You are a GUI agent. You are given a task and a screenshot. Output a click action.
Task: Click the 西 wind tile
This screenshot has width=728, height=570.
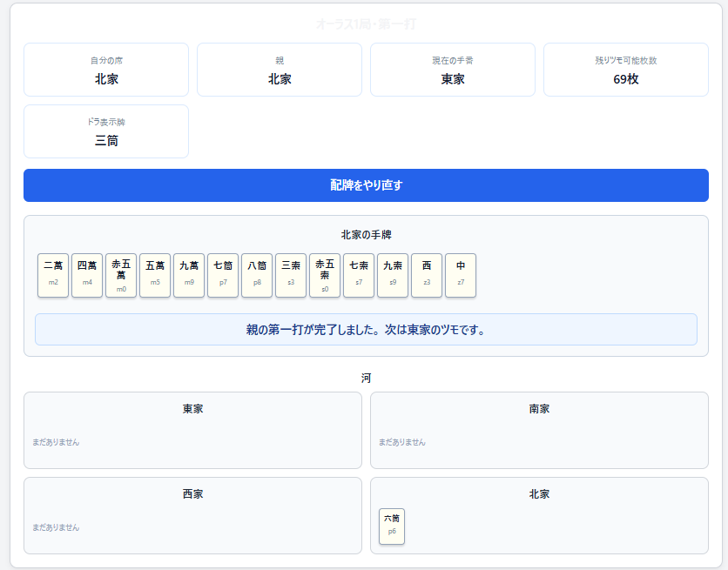pos(427,275)
